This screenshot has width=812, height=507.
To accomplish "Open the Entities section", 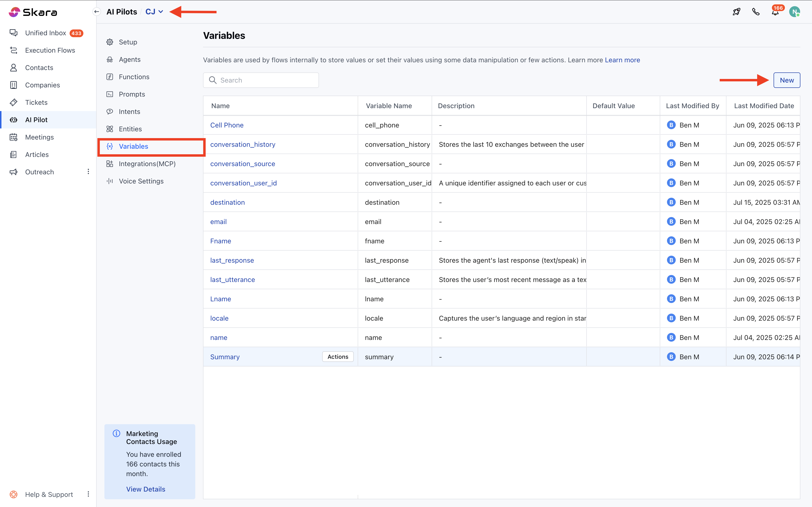I will click(x=130, y=129).
